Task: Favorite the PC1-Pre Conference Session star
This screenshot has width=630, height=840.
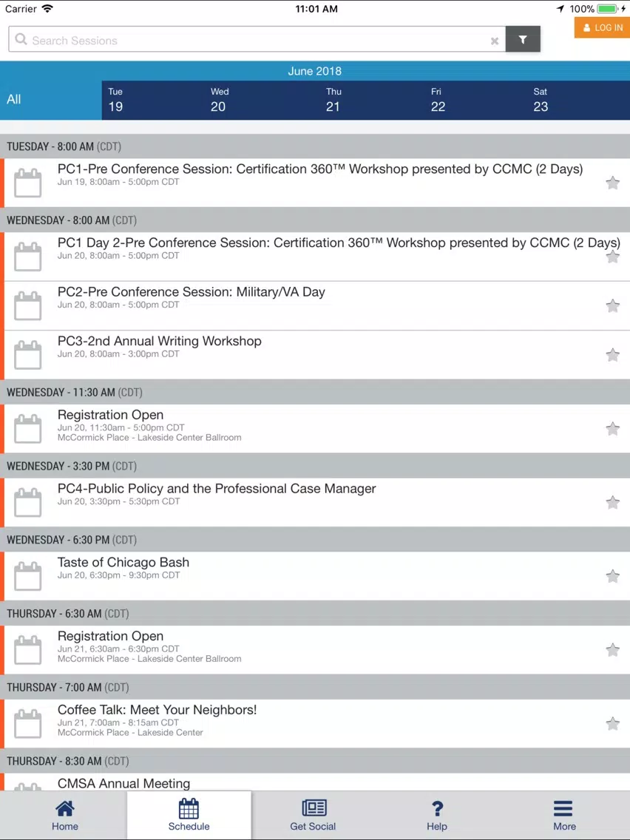Action: (x=612, y=183)
